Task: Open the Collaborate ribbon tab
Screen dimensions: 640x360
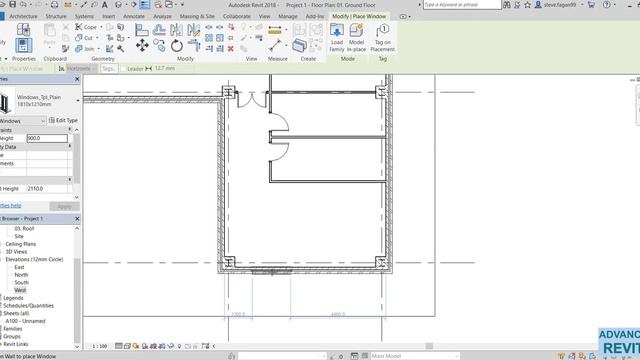Action: (237, 16)
